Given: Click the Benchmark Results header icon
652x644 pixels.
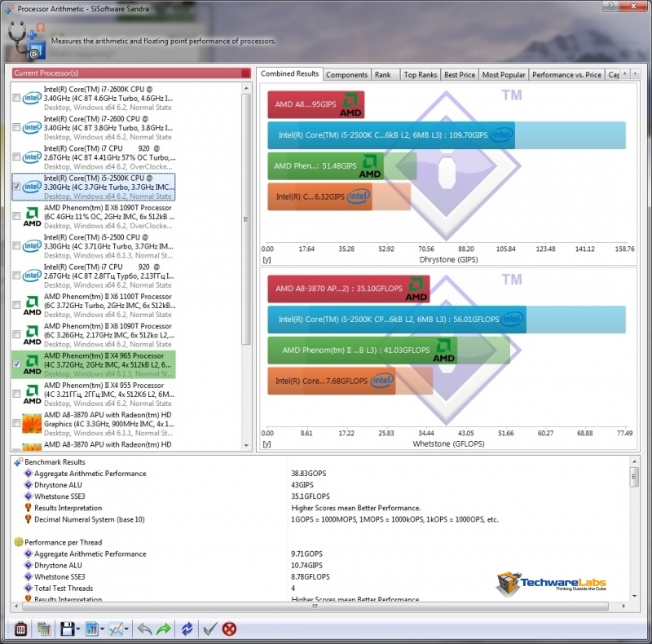Looking at the screenshot, I should click(x=18, y=461).
